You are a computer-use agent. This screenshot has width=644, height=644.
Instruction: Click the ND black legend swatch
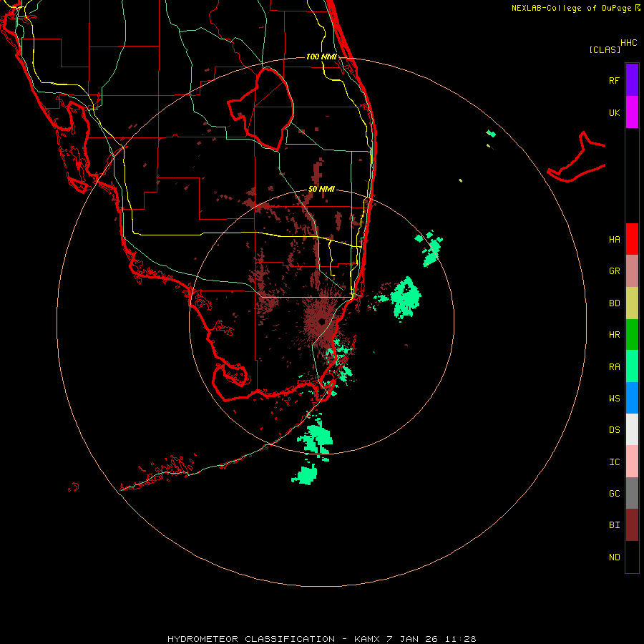point(632,557)
